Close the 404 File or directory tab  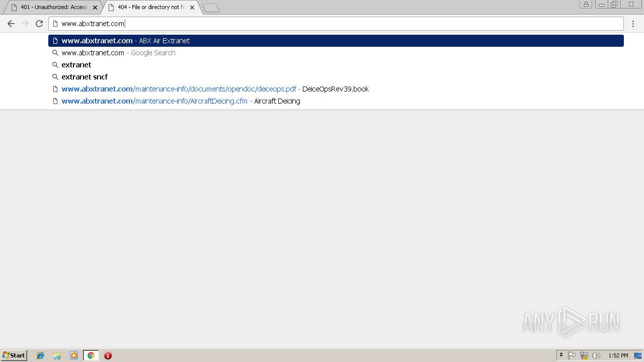(x=192, y=8)
